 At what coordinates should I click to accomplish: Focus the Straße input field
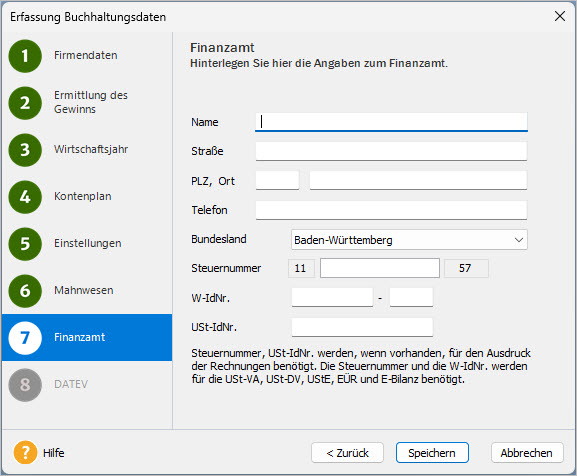[x=391, y=151]
